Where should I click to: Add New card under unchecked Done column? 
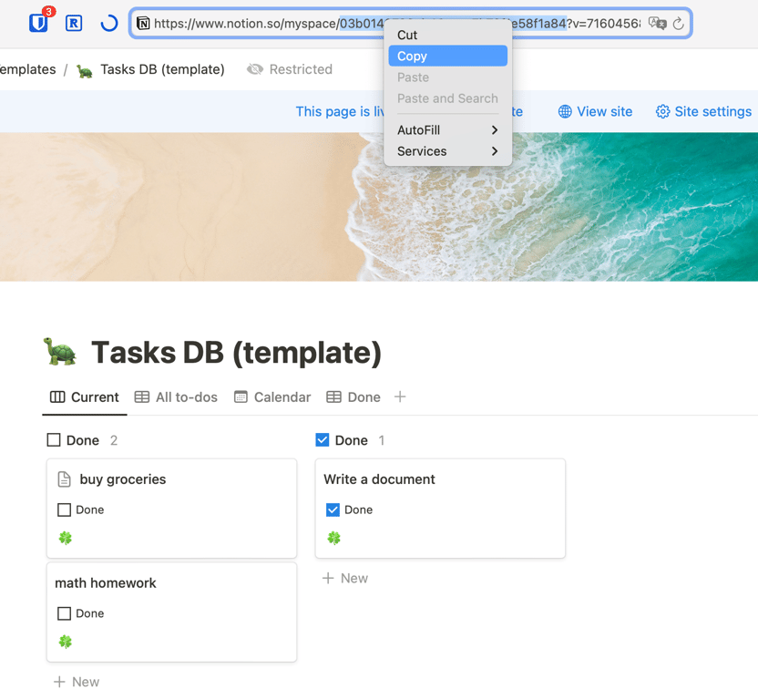pos(77,682)
